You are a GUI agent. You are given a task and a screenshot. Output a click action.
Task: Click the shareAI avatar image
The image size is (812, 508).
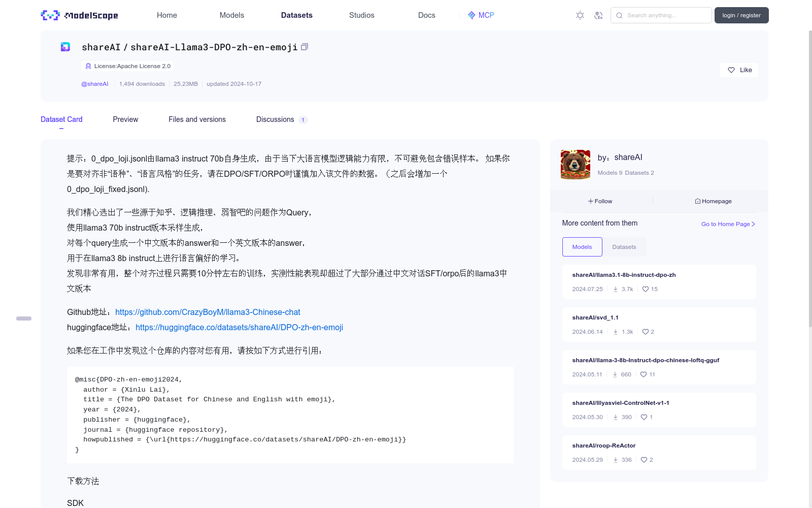pos(575,165)
